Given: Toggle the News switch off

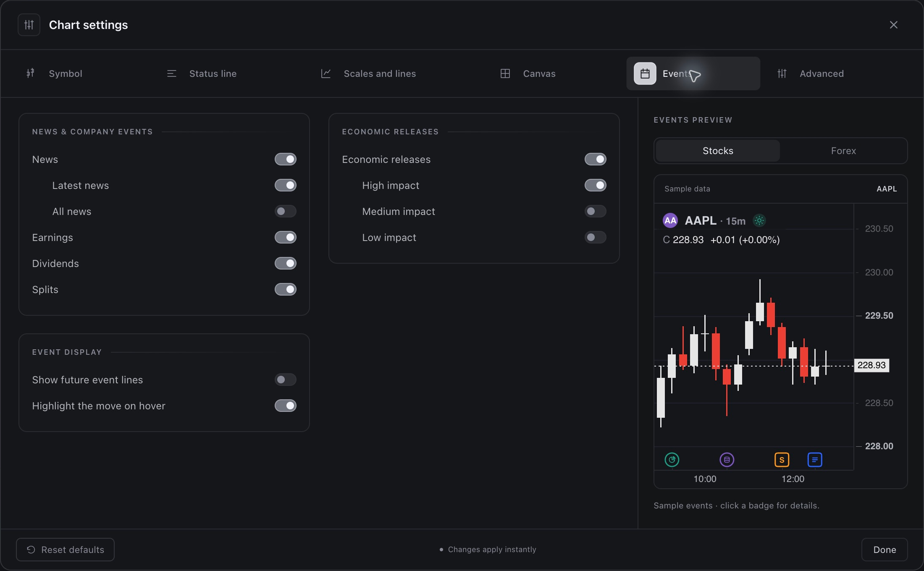Looking at the screenshot, I should coord(286,159).
